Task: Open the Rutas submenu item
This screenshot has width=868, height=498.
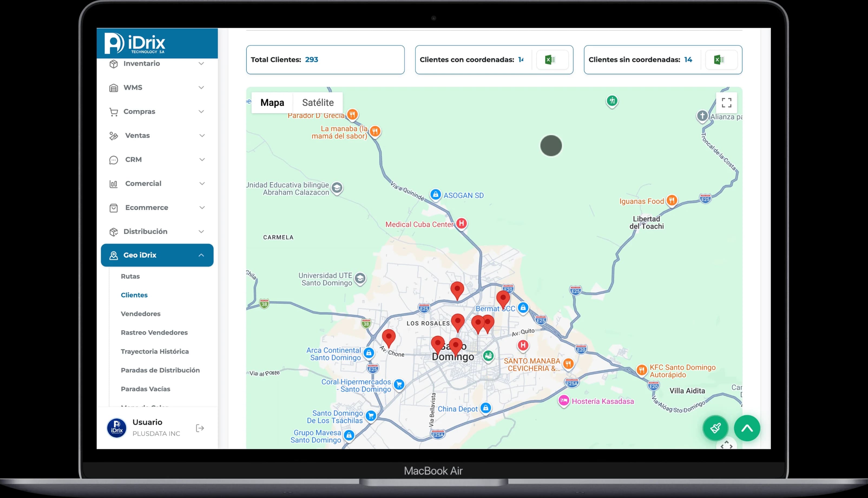Action: click(130, 276)
